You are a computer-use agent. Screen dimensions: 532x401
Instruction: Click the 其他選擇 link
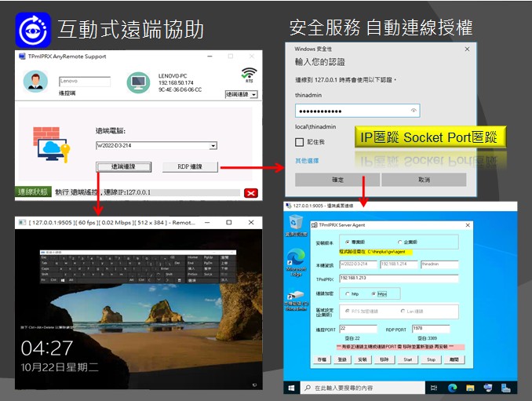(306, 160)
